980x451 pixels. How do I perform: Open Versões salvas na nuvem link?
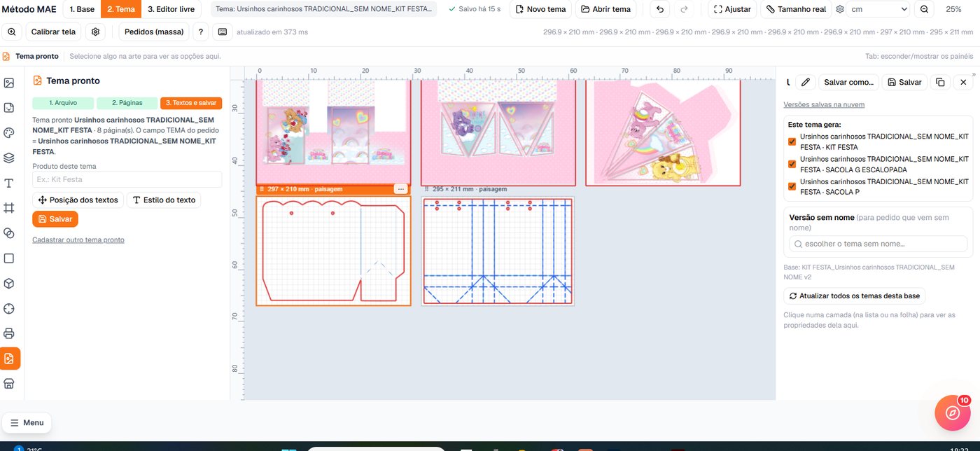[x=824, y=104]
